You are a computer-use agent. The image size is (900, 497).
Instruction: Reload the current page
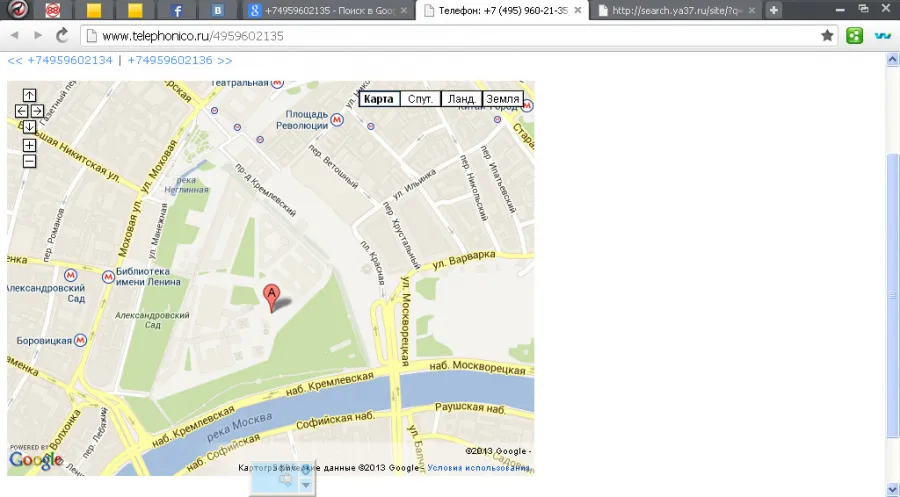(x=62, y=36)
